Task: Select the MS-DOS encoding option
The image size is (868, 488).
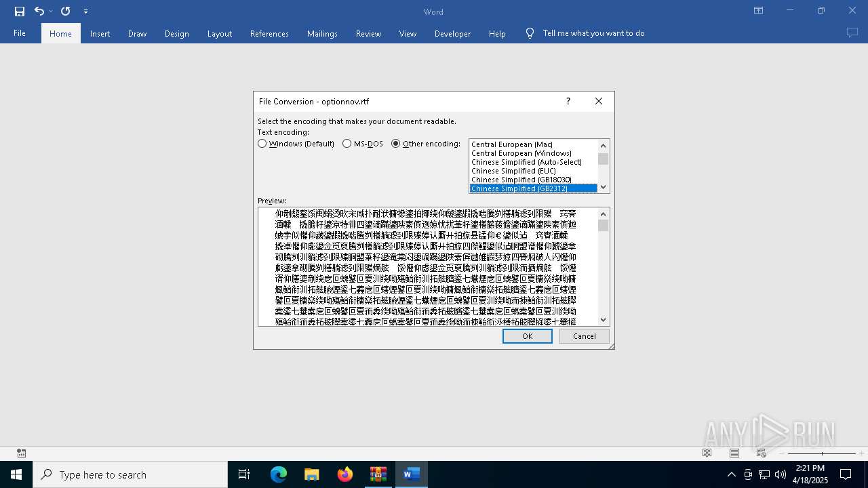Action: (363, 144)
